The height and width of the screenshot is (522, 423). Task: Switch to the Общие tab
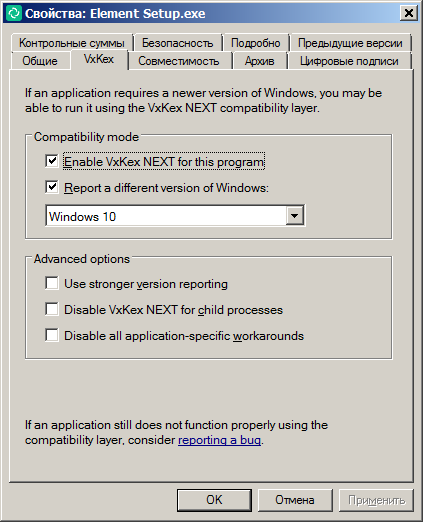tap(40, 61)
